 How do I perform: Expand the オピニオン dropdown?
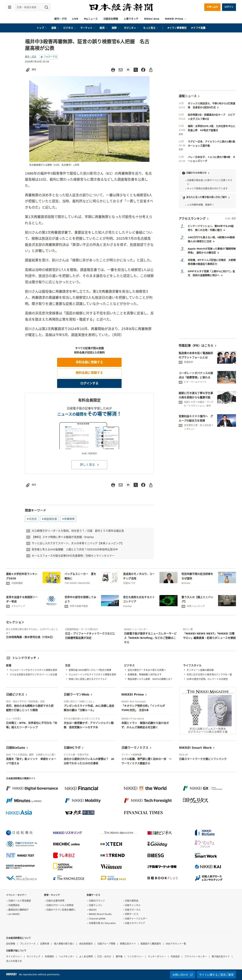coord(131,28)
